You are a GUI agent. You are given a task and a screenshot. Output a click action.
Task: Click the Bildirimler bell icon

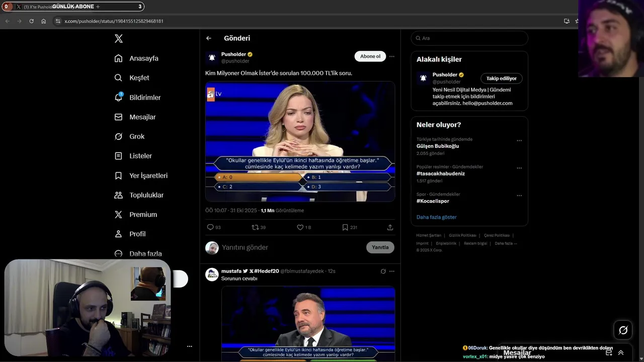(119, 98)
